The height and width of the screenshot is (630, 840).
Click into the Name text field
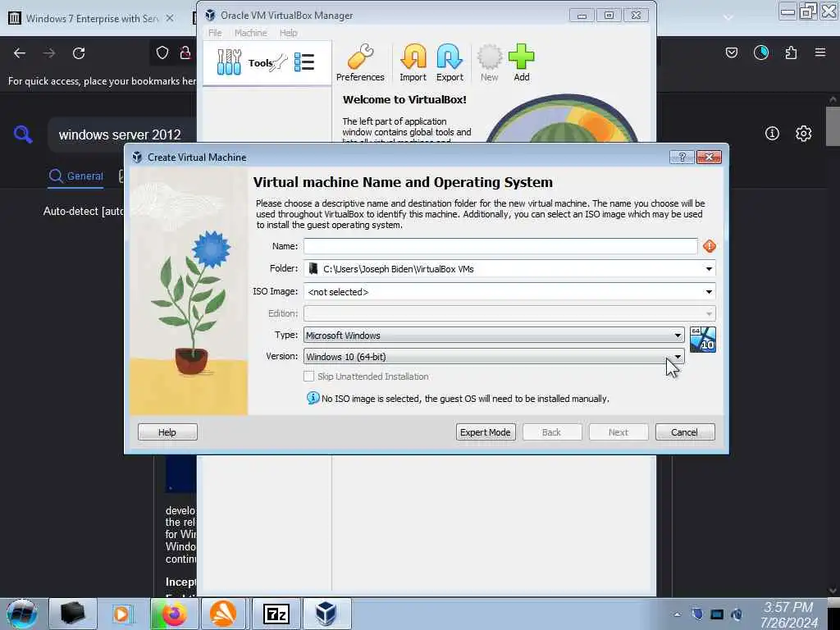click(x=500, y=246)
